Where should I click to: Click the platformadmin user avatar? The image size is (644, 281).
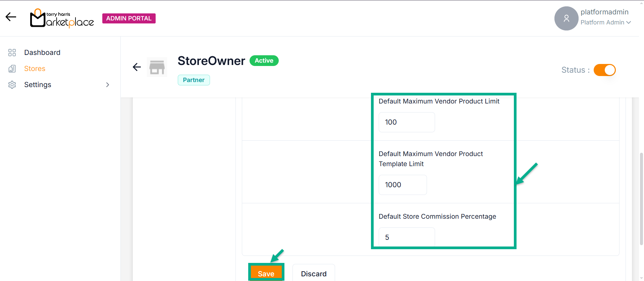coord(566,18)
